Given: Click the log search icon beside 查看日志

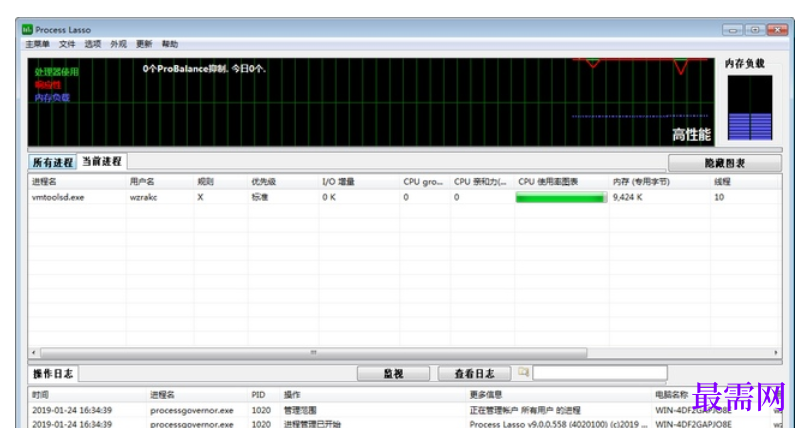Looking at the screenshot, I should (x=522, y=372).
